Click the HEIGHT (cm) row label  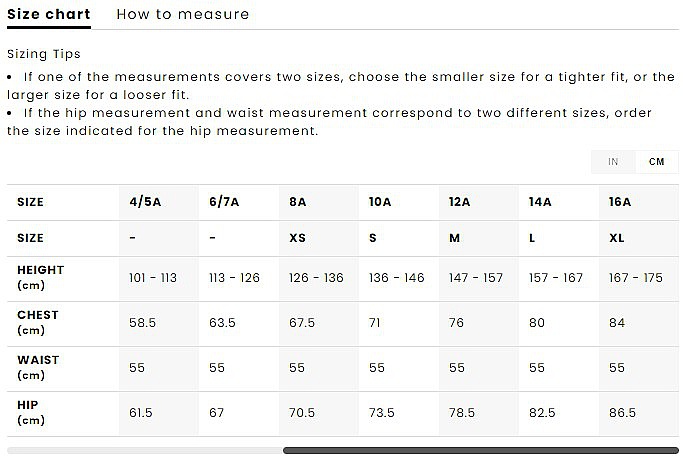click(40, 277)
